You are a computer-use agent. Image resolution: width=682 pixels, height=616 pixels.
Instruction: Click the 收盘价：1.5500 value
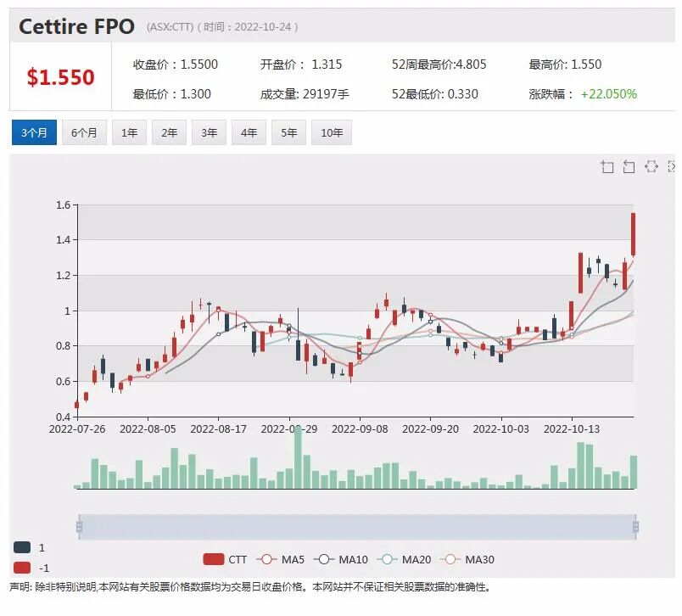[176, 64]
